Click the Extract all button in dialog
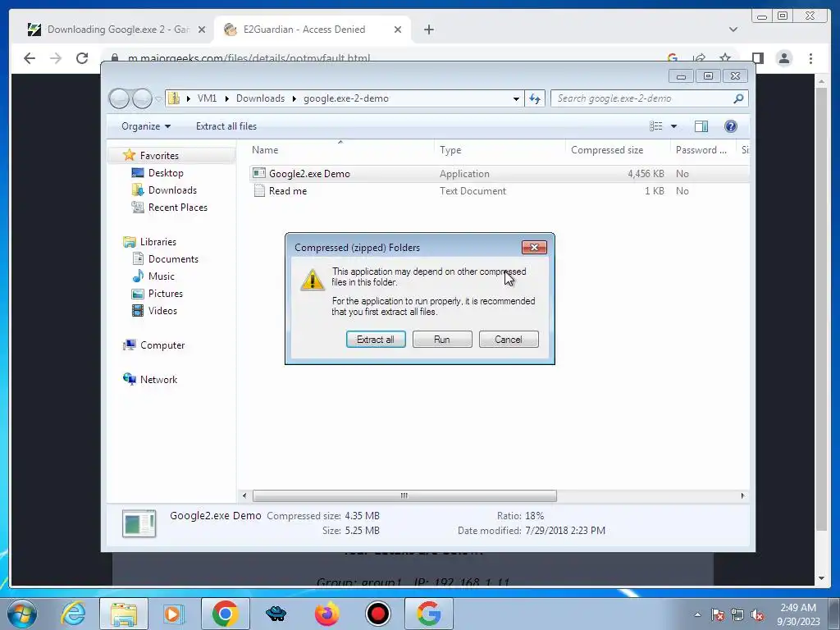840x630 pixels. click(376, 340)
